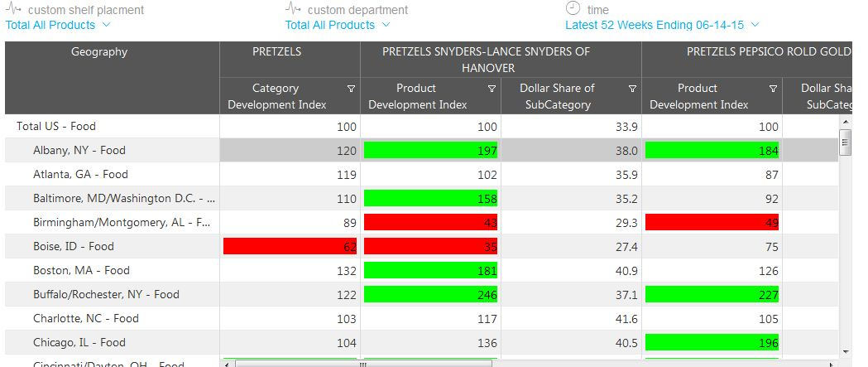Click filter icon on Dollar Share of SubCategory
The height and width of the screenshot is (367, 868).
coord(632,89)
